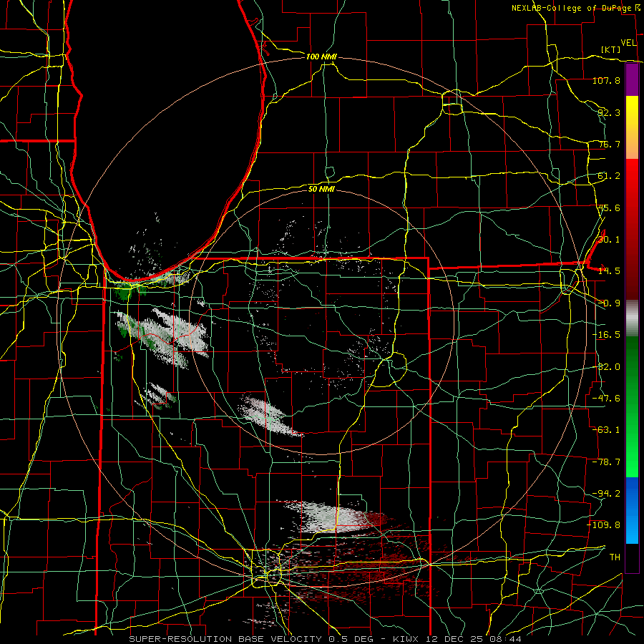The image size is (644, 644).
Task: Click the SUPER-RESOLUTION BASE VELOCITY caption text
Action: [x=225, y=639]
